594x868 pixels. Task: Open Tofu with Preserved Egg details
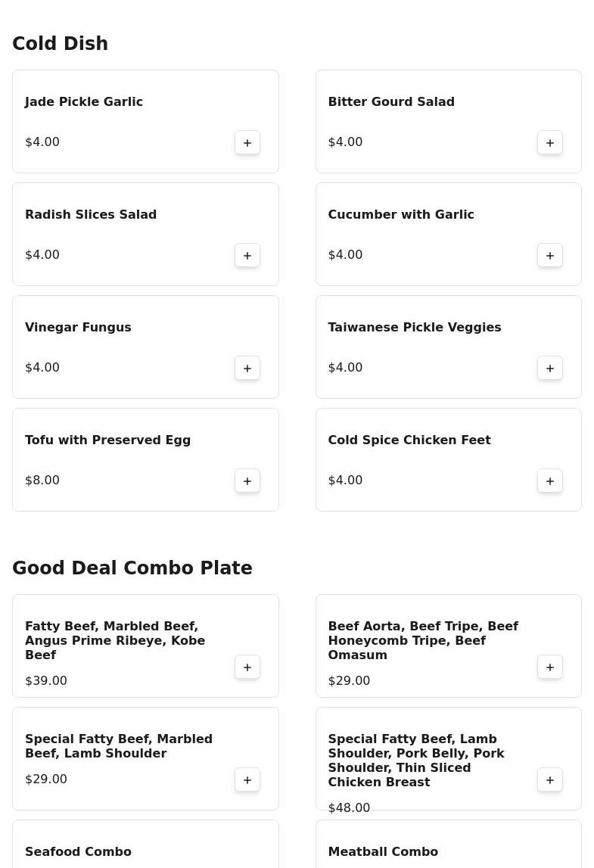pos(107,440)
